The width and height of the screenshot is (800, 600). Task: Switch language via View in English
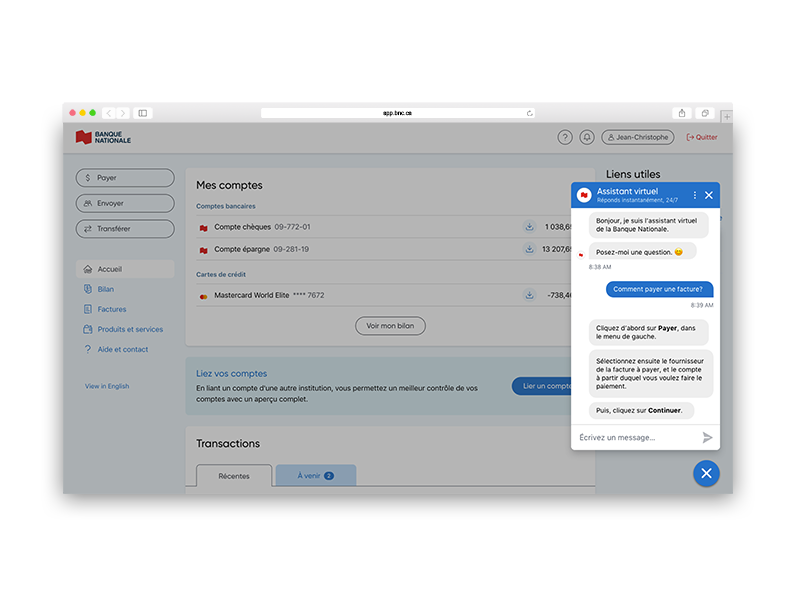point(107,386)
